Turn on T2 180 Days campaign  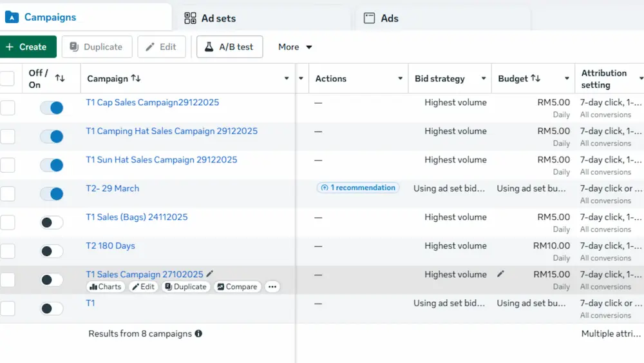coord(52,251)
